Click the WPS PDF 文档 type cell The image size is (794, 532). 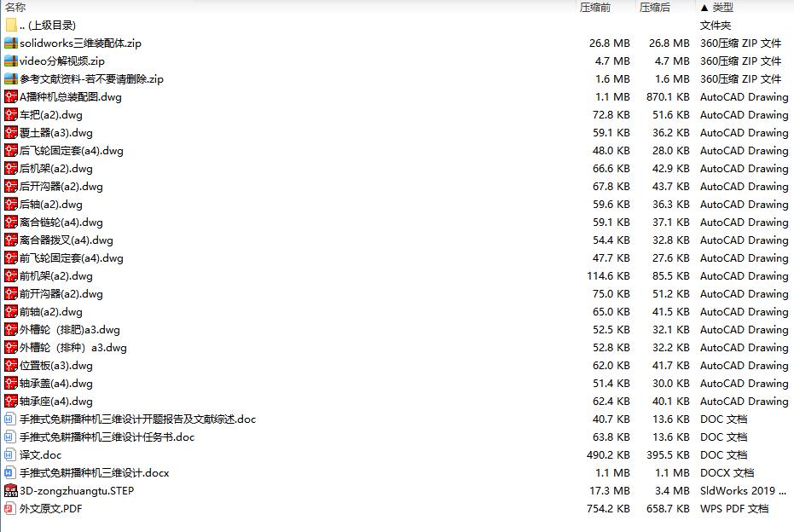tap(734, 508)
